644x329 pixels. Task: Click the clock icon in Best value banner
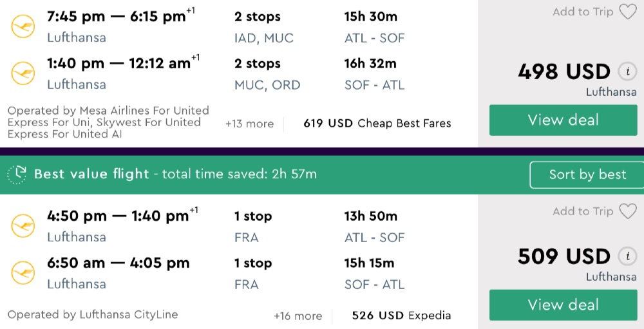[17, 174]
